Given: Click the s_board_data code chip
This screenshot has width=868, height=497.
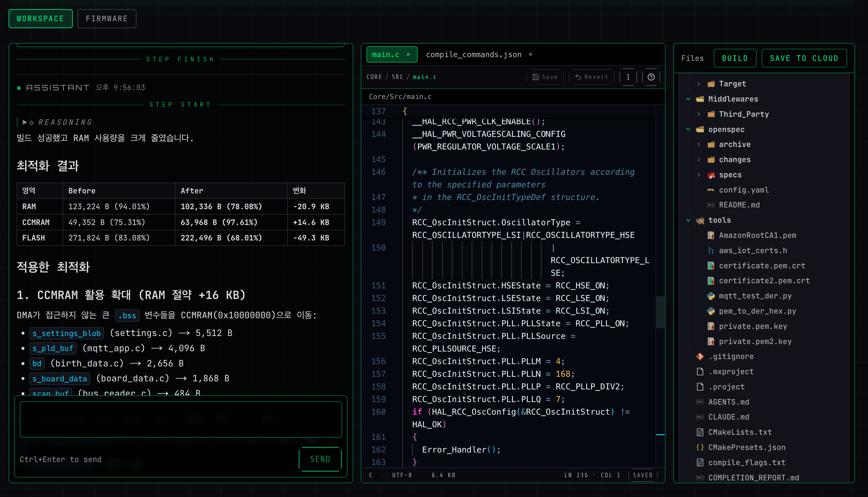Looking at the screenshot, I should click(x=60, y=378).
